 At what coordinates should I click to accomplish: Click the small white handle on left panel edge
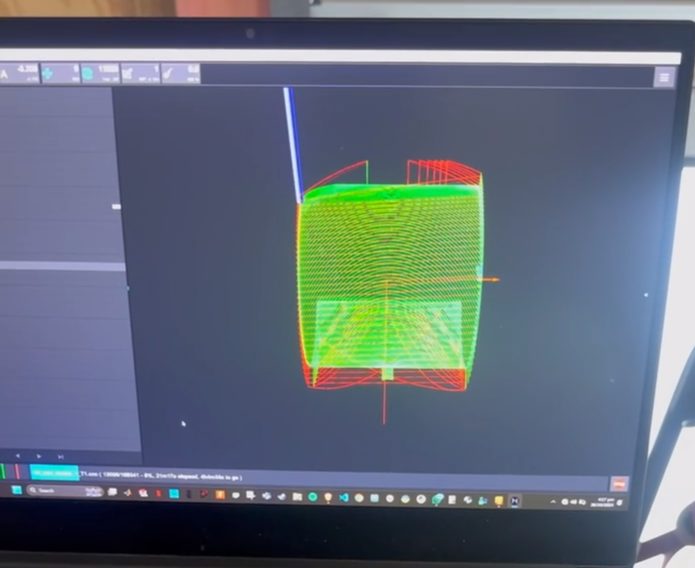[116, 207]
